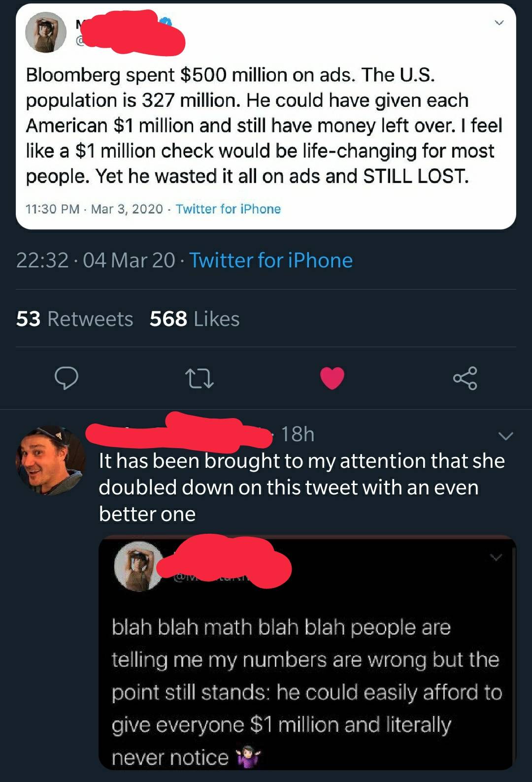
Task: Expand the quoted tweet's chevron menu
Action: [499, 23]
